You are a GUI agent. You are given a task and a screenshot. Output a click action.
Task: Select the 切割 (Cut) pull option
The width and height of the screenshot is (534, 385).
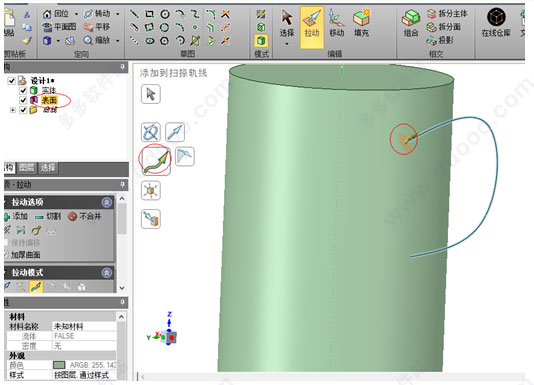48,216
